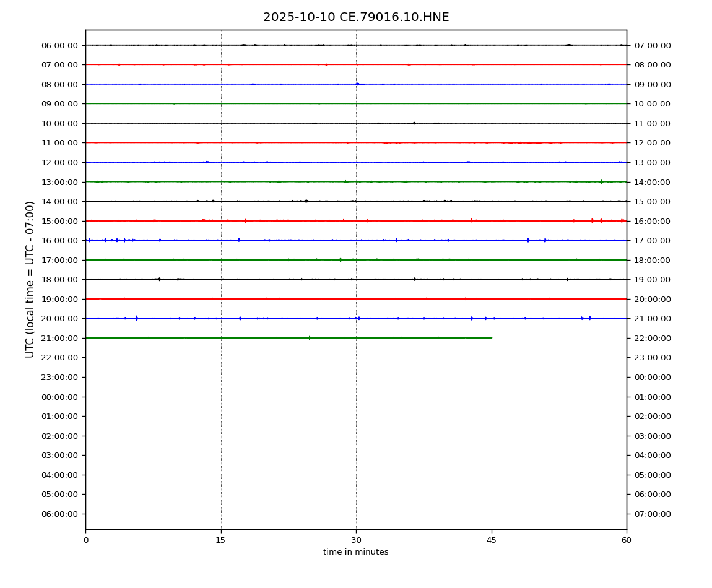This screenshot has height=588, width=712.
Task: Select the 45 tick label on the x-axis
Action: tap(492, 540)
